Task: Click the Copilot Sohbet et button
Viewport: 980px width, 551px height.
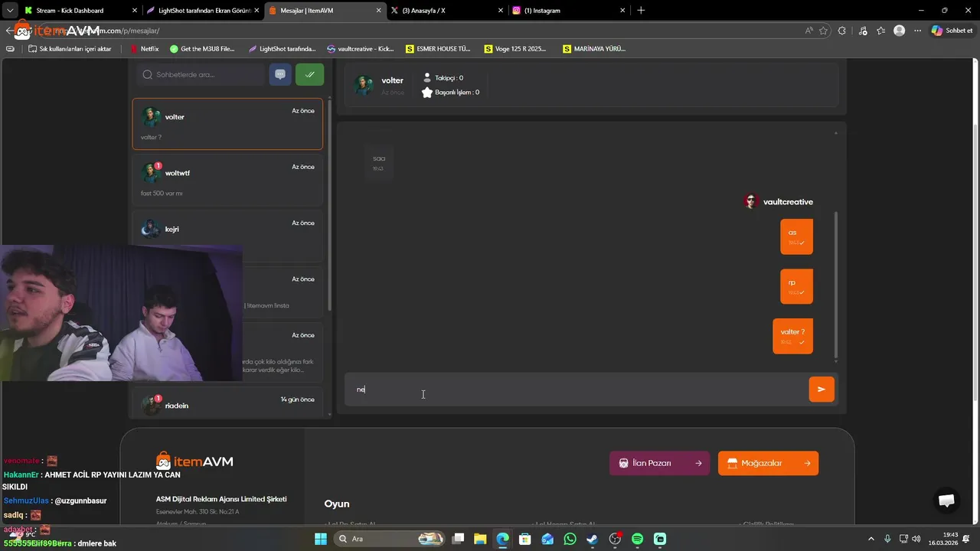Action: (x=952, y=31)
